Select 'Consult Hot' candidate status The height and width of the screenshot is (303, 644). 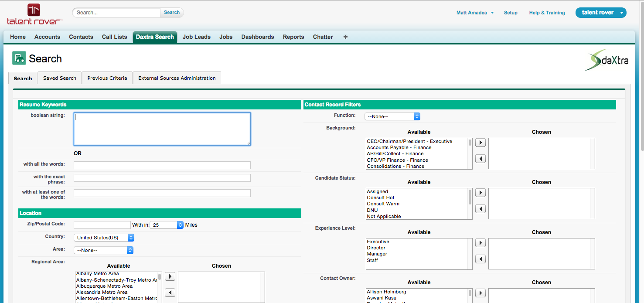381,197
